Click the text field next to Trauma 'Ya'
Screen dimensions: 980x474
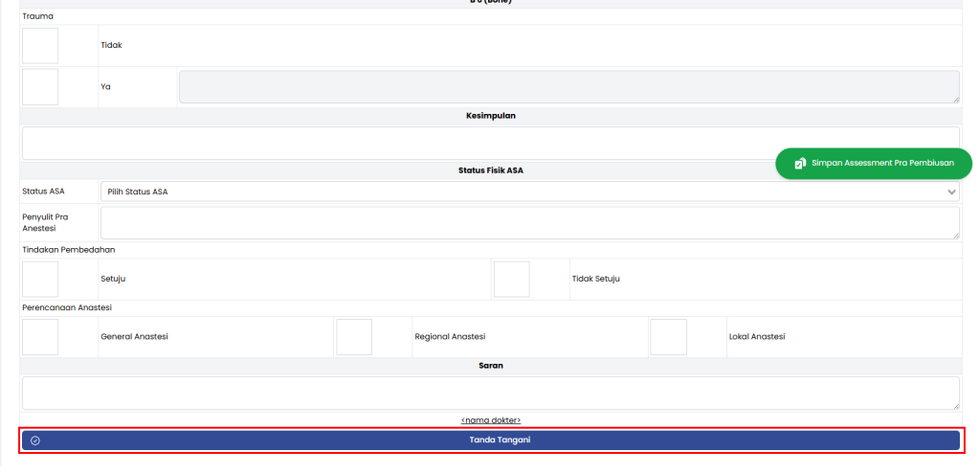567,86
